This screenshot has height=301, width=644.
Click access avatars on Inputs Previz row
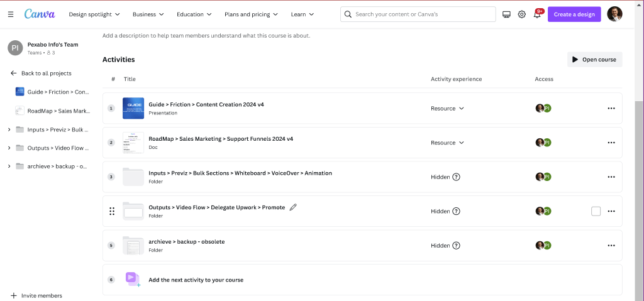click(x=543, y=177)
